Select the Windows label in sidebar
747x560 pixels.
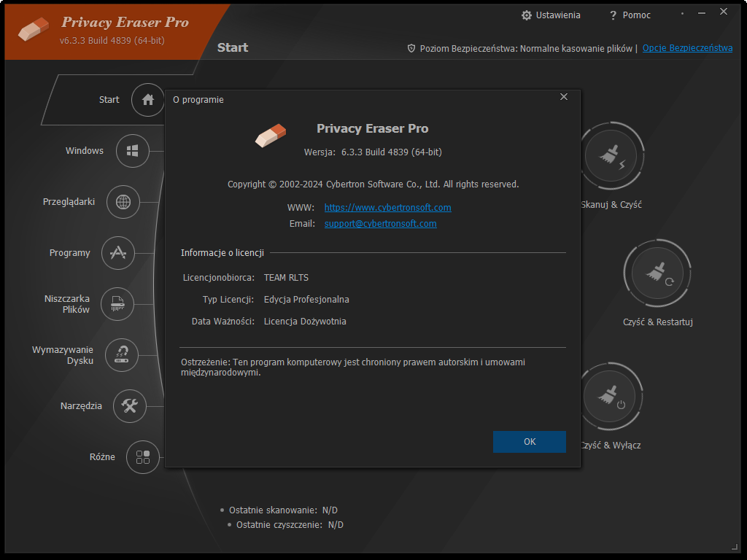coord(85,150)
